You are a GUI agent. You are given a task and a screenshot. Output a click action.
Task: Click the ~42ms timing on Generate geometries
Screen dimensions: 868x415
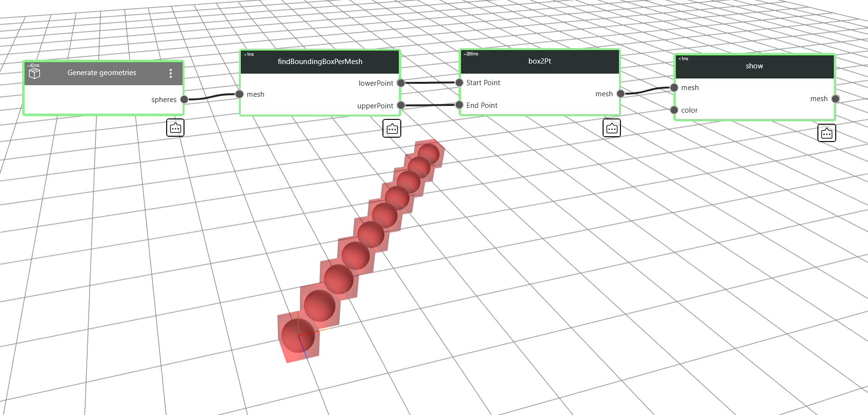click(33, 65)
